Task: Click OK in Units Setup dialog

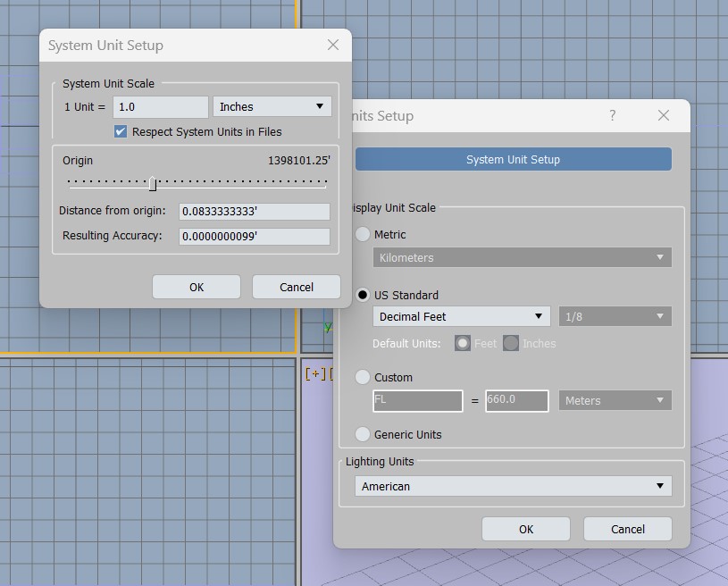Action: [526, 529]
